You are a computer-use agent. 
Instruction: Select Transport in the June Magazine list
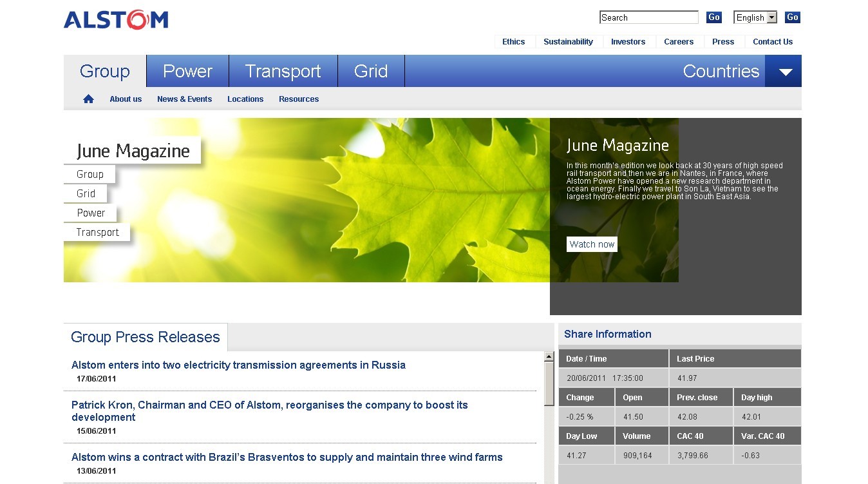pyautogui.click(x=97, y=232)
